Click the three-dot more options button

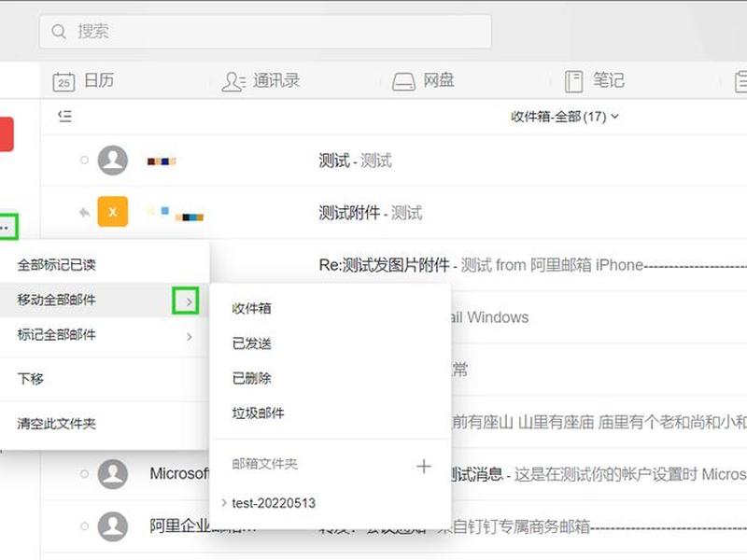click(x=7, y=227)
